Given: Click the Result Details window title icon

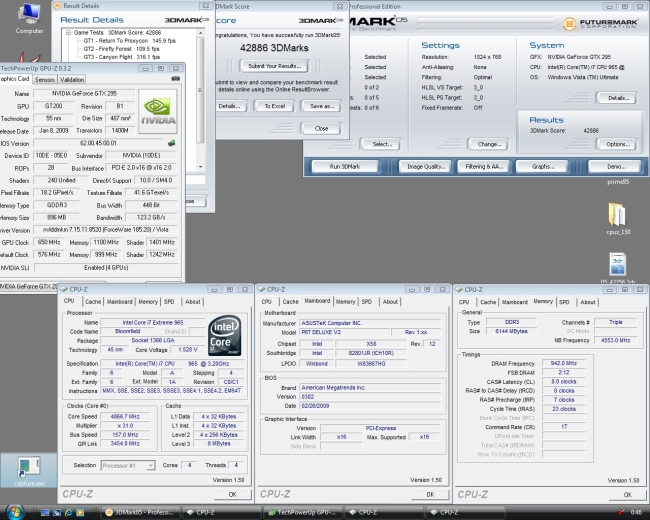Looking at the screenshot, I should click(x=58, y=6).
